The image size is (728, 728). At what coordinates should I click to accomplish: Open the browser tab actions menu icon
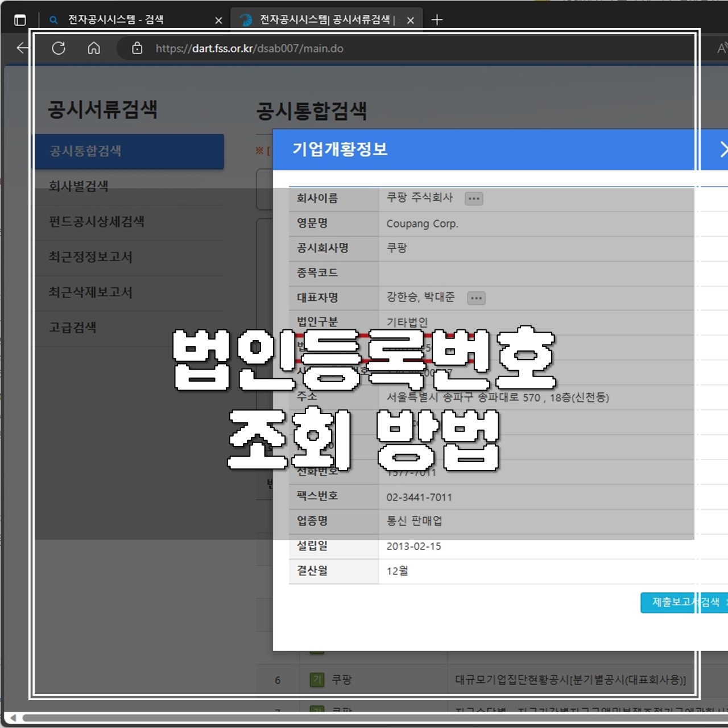pos(20,20)
